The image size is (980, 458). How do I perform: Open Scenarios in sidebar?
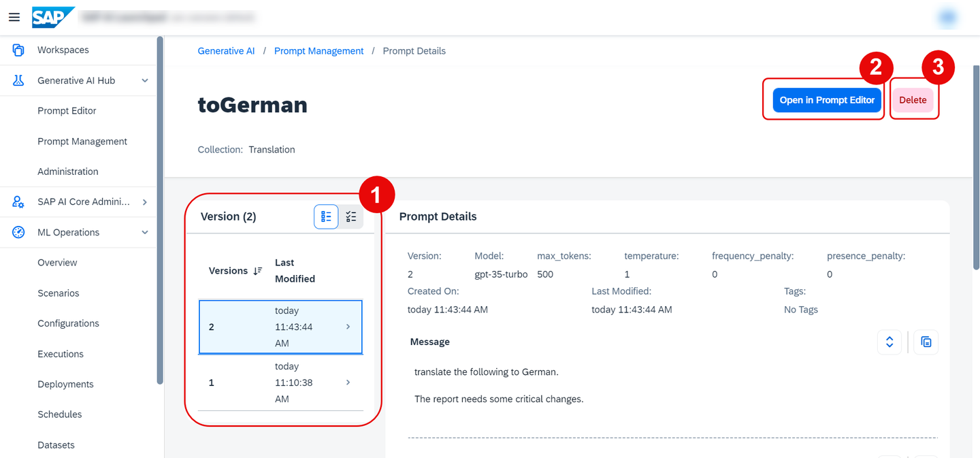59,293
